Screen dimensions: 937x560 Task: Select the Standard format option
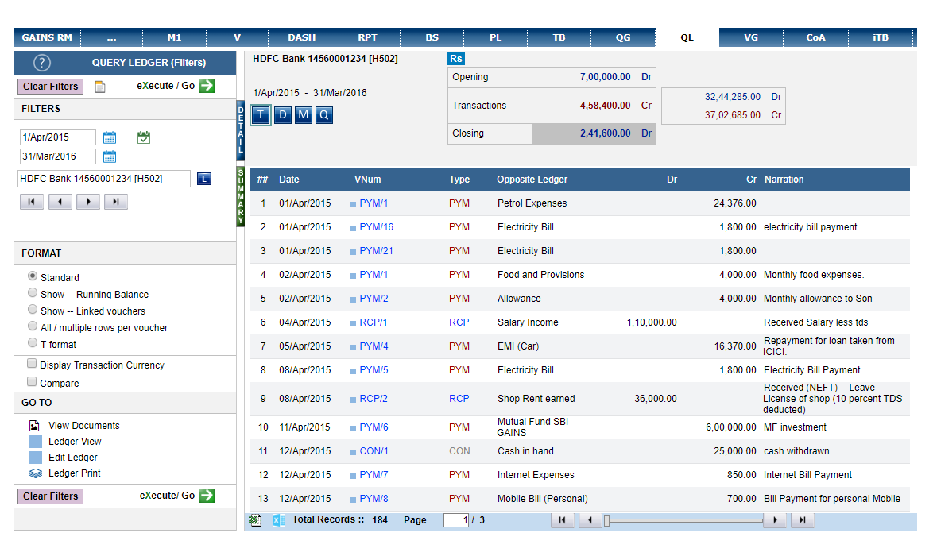[x=33, y=276]
